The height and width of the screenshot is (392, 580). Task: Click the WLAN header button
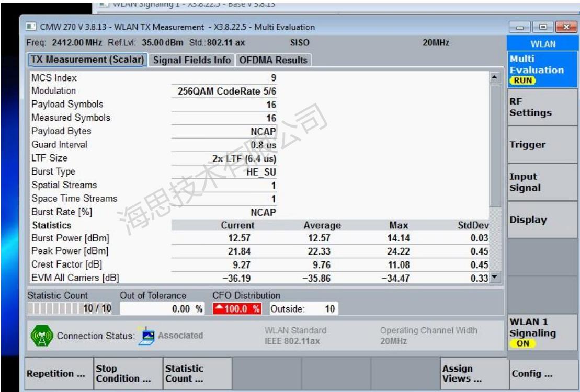542,43
